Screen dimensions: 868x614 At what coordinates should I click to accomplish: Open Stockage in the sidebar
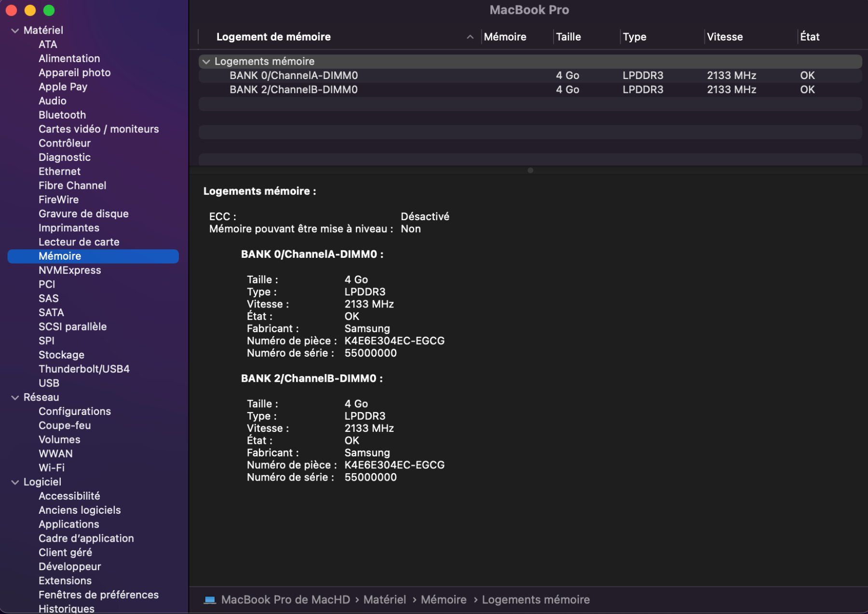click(x=62, y=355)
